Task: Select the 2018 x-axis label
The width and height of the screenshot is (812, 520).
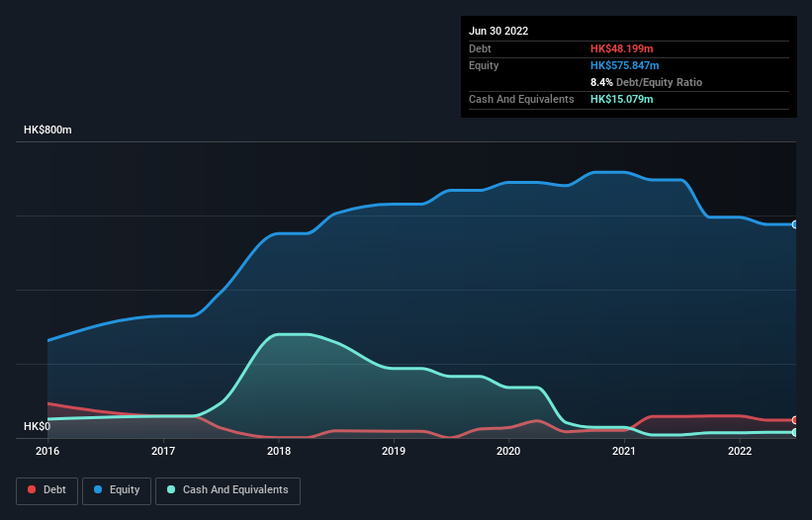Action: point(279,451)
